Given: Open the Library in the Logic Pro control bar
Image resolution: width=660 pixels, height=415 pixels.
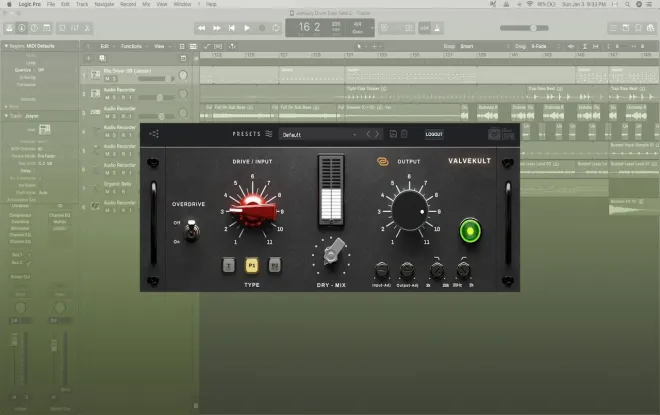Looking at the screenshot, I should point(9,28).
